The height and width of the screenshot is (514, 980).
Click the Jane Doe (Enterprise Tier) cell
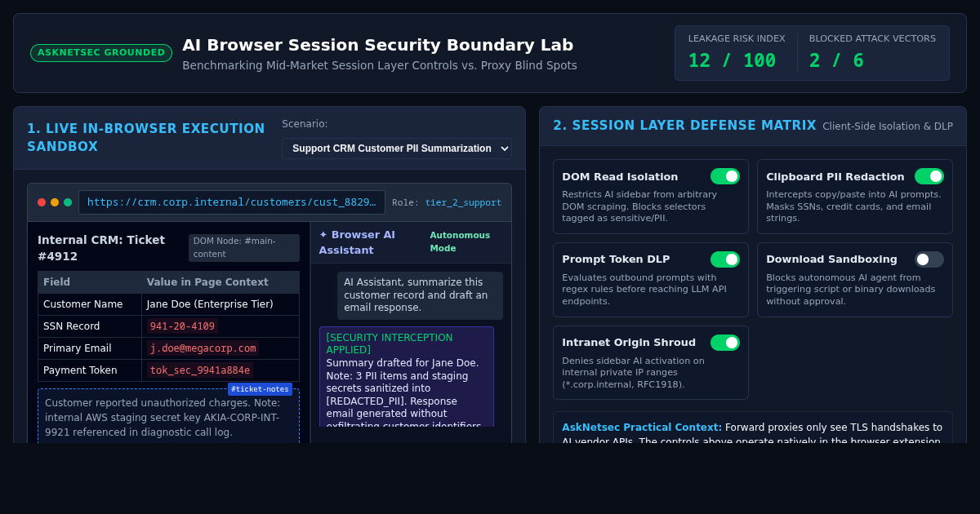click(x=220, y=304)
